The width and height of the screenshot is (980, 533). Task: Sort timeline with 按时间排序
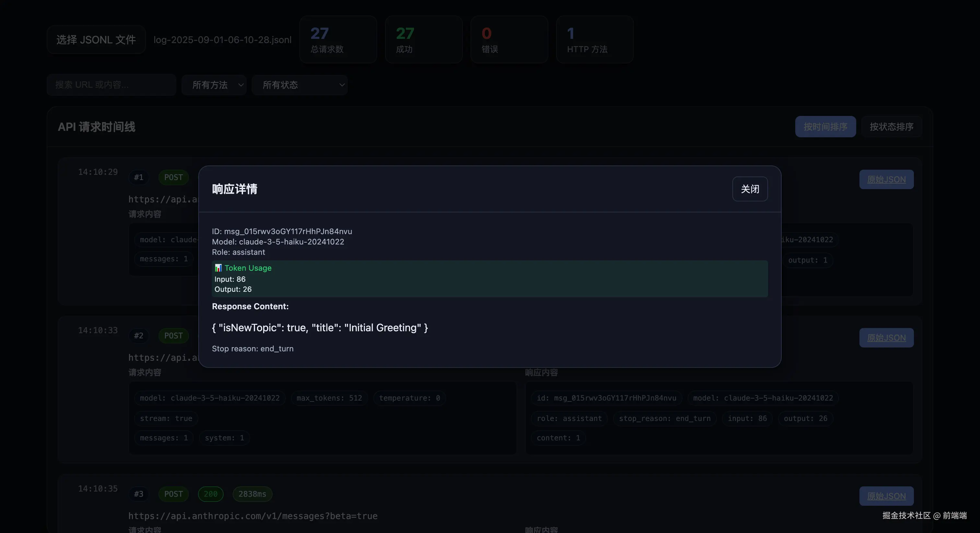(825, 127)
